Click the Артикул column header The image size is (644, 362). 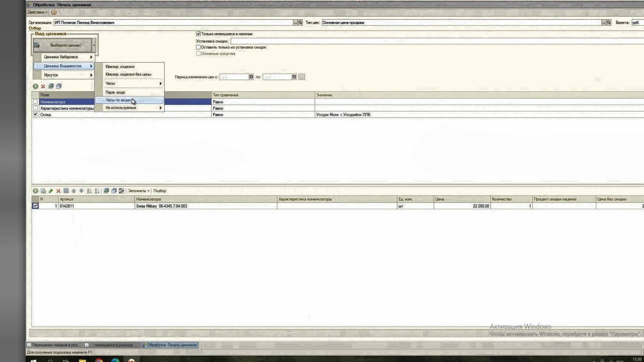click(96, 200)
